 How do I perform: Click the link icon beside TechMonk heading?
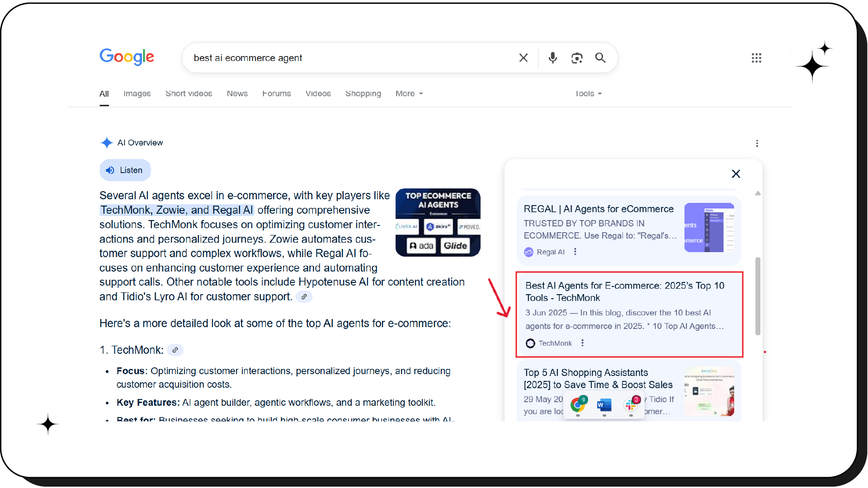coord(175,350)
